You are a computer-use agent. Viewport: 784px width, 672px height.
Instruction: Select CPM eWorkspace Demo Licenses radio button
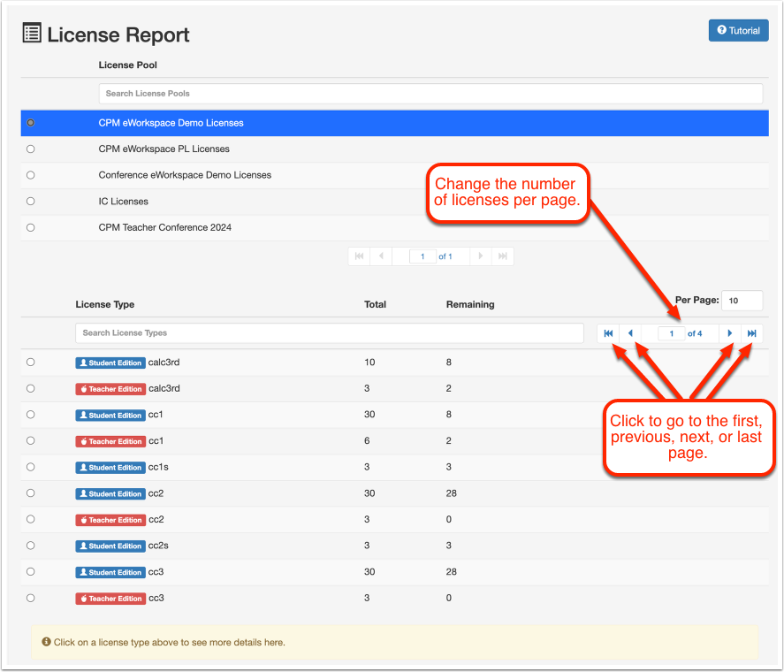pyautogui.click(x=31, y=123)
